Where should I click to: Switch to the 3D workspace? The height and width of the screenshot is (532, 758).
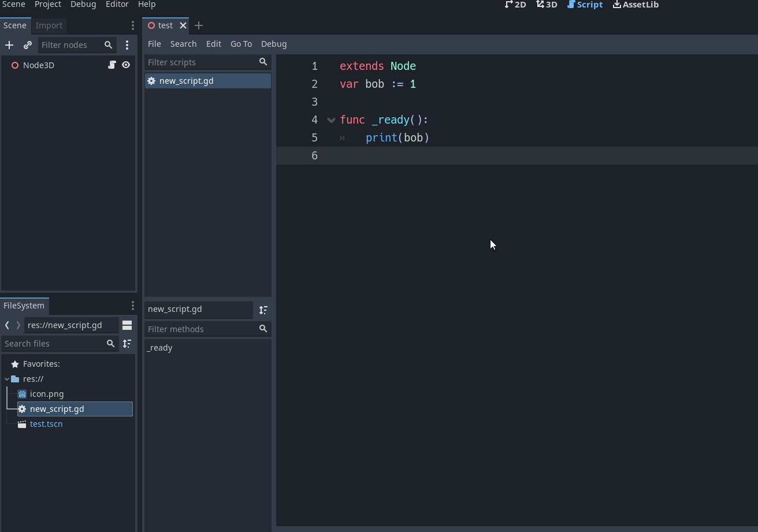pyautogui.click(x=546, y=5)
